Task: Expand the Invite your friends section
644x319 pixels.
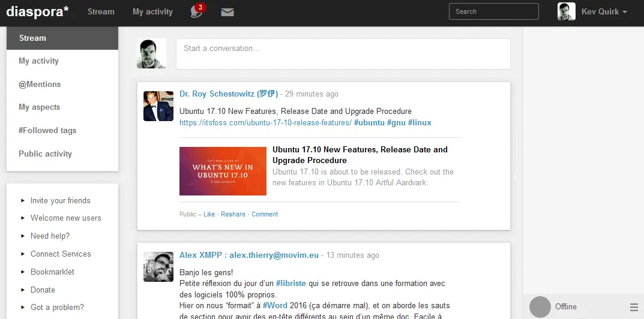Action: coord(60,201)
